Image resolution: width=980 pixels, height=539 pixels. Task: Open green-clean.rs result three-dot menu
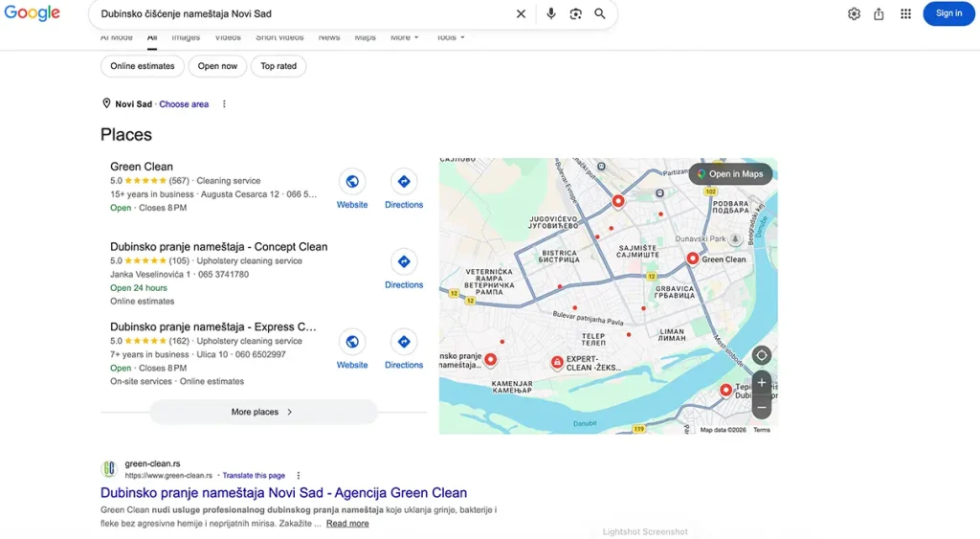(299, 475)
